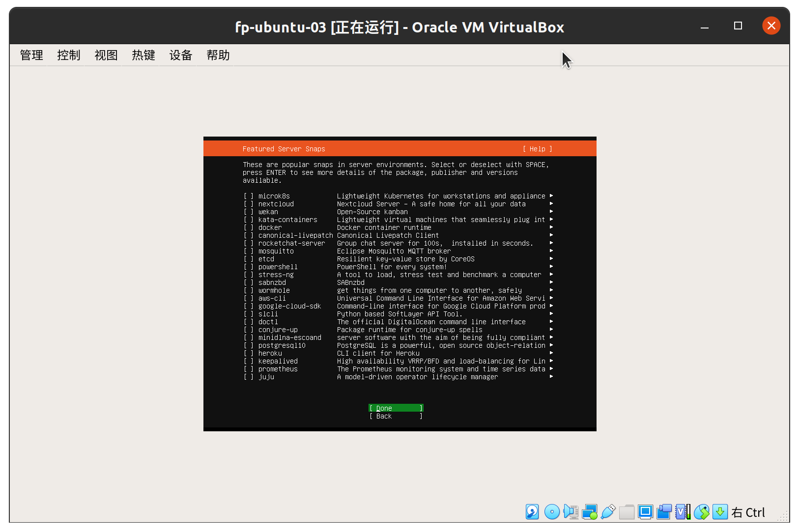This screenshot has height=532, width=799.
Task: Open the Help button in orange header
Action: (x=538, y=149)
